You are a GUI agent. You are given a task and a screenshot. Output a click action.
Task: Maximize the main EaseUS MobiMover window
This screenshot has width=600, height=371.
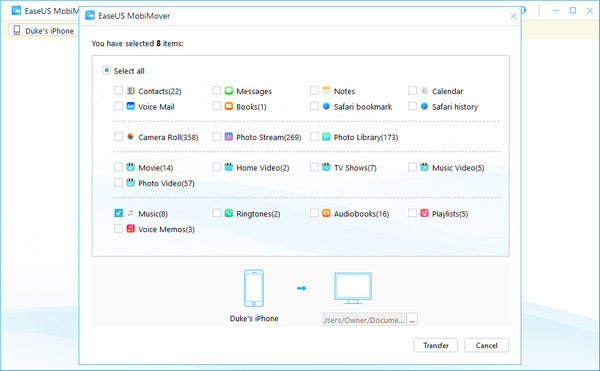click(x=573, y=10)
